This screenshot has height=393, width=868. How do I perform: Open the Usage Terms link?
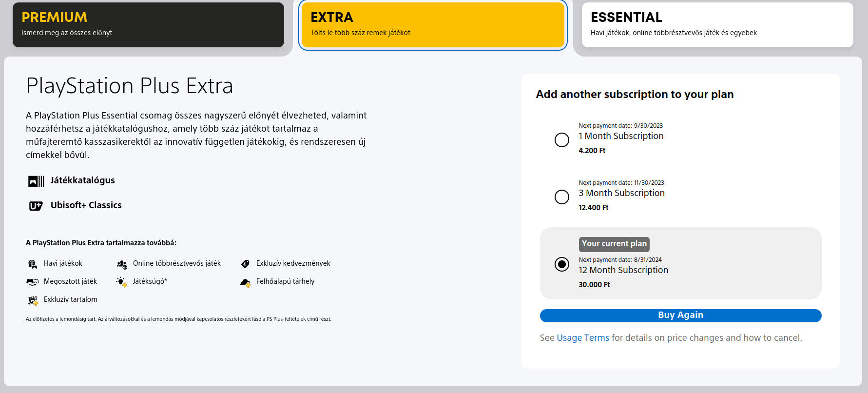[x=583, y=338]
